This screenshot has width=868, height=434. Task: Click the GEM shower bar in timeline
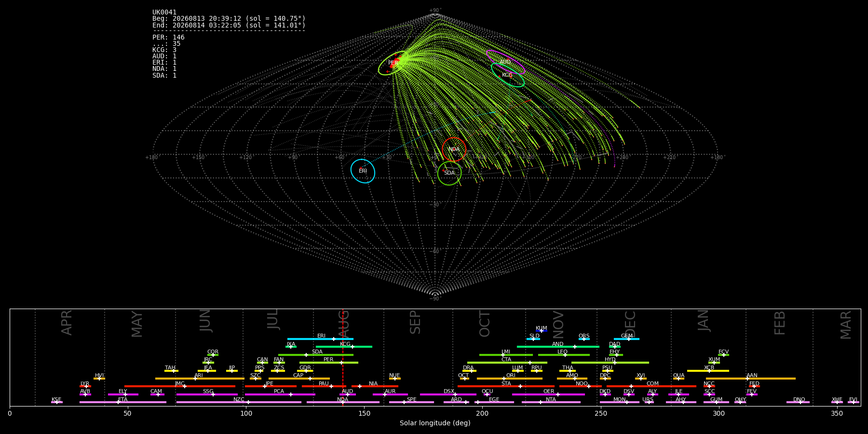(x=626, y=339)
